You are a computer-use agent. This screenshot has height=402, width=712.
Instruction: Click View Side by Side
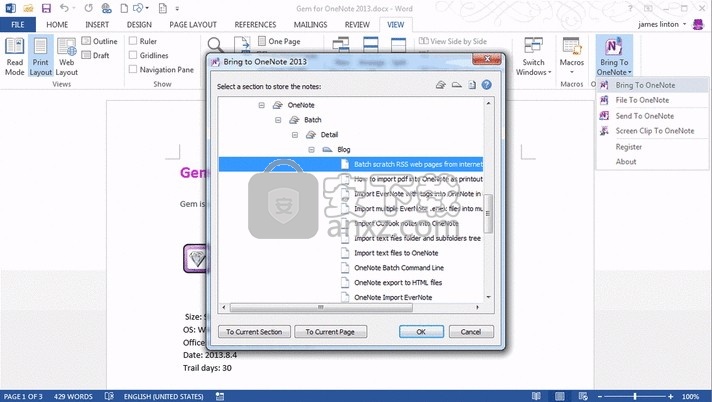coord(453,41)
